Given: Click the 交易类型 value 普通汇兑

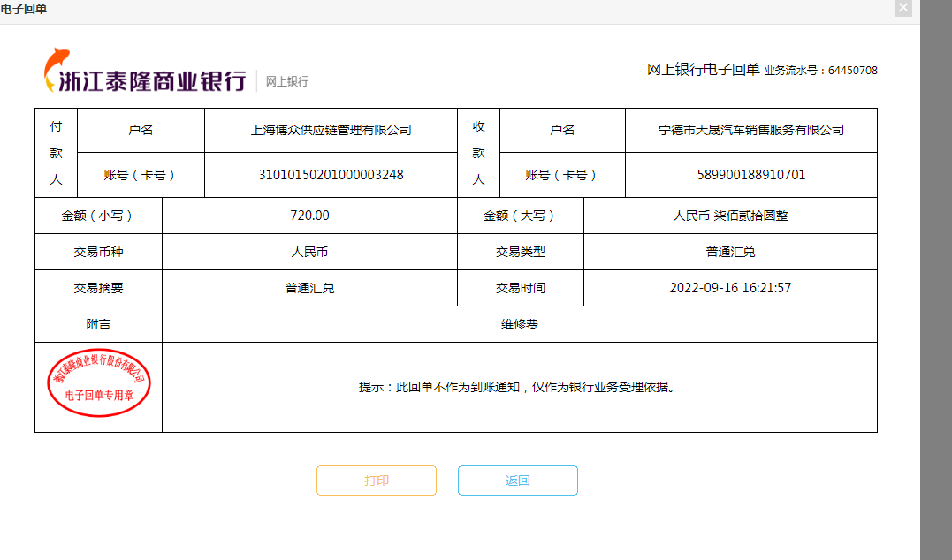Looking at the screenshot, I should click(x=730, y=252).
